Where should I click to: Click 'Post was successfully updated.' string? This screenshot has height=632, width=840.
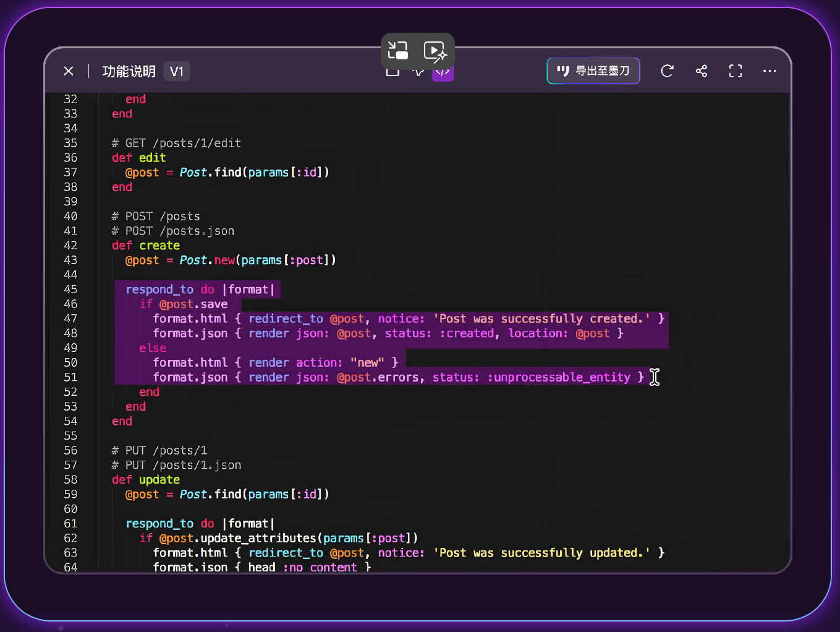542,553
